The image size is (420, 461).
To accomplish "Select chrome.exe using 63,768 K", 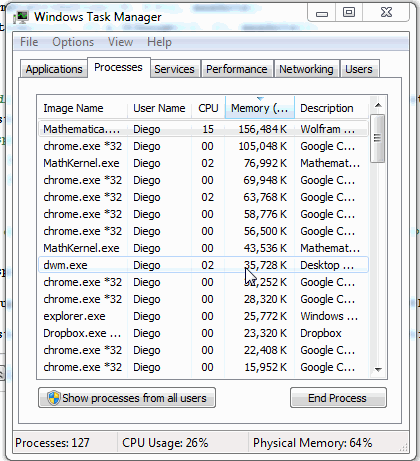I will (203, 197).
